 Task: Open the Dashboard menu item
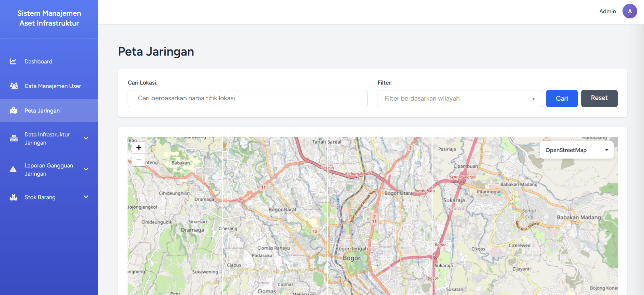[49, 61]
